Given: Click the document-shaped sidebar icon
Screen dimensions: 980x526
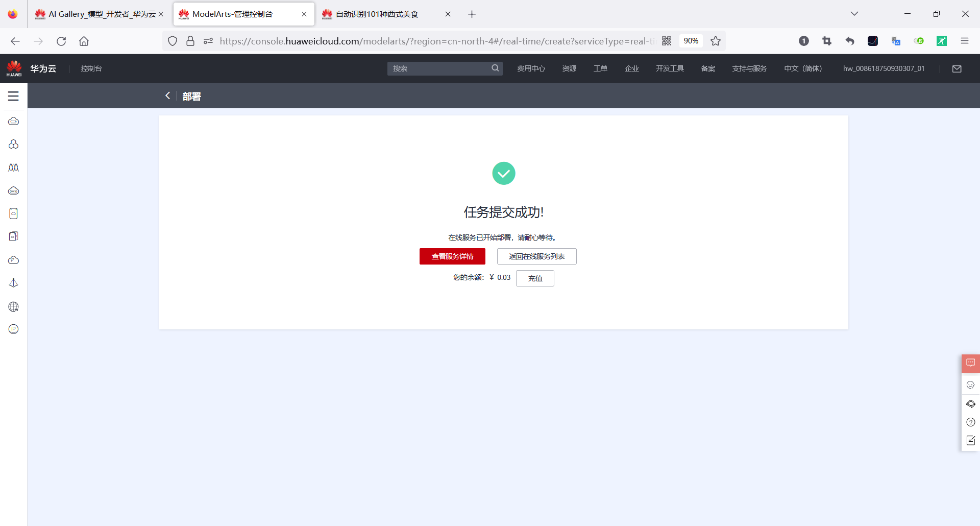Looking at the screenshot, I should click(x=14, y=213).
